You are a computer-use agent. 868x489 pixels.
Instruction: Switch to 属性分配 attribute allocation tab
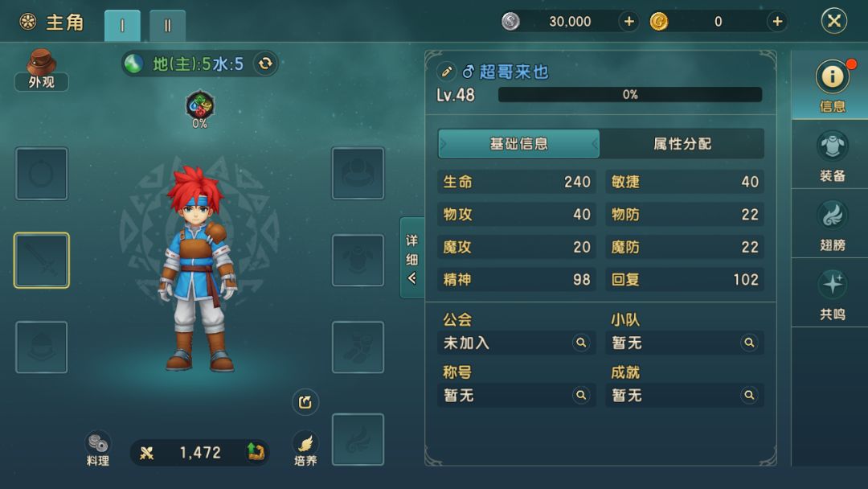click(x=682, y=144)
